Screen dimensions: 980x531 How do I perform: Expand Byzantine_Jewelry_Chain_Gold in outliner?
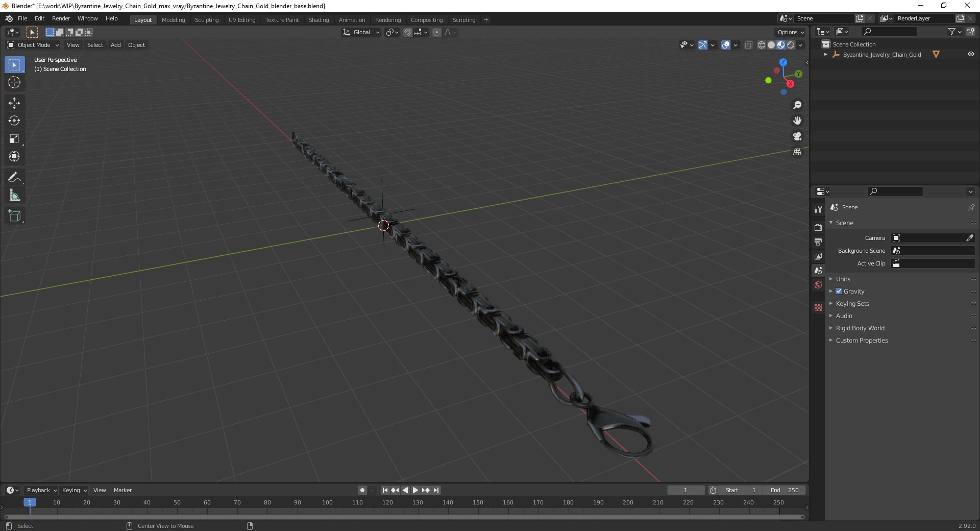click(825, 54)
